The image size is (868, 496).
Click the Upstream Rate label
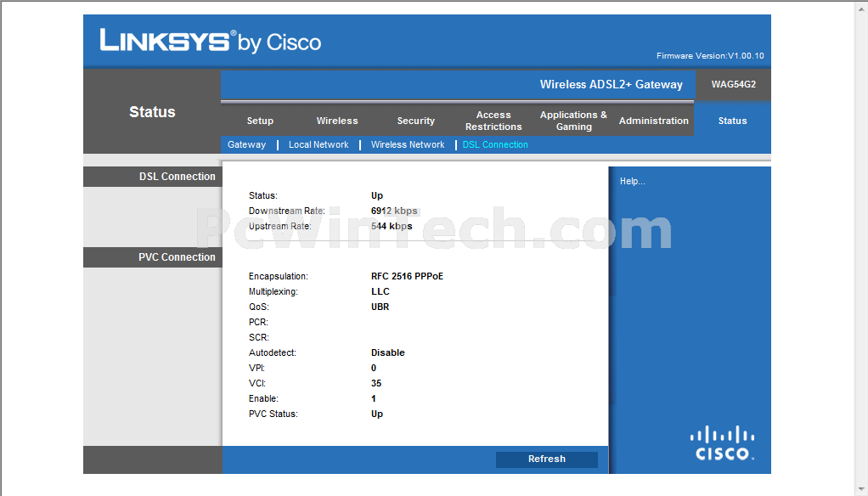click(279, 226)
